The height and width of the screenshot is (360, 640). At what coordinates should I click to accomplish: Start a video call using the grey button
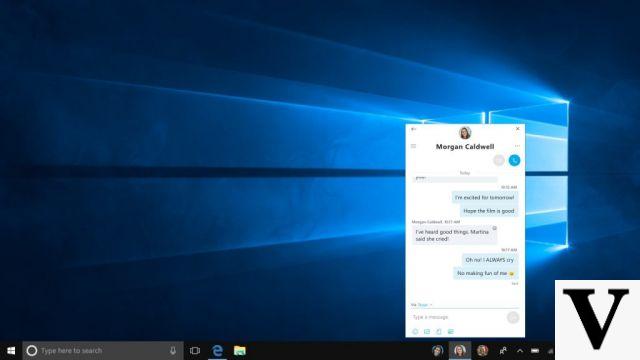[x=499, y=160]
